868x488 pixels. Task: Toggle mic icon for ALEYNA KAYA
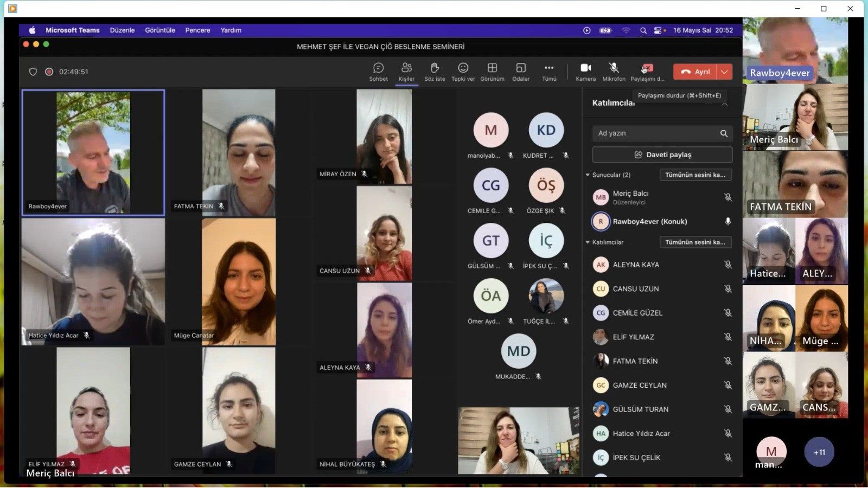728,265
